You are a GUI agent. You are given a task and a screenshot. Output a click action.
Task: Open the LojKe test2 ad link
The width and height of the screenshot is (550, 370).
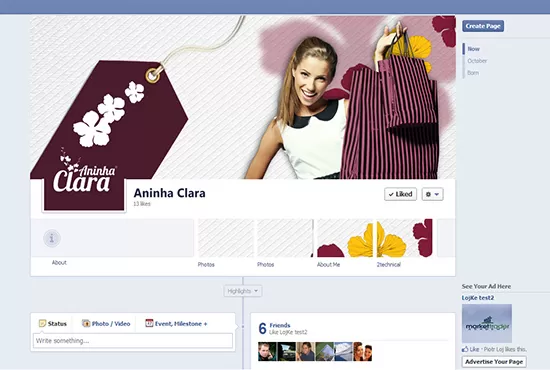(478, 298)
